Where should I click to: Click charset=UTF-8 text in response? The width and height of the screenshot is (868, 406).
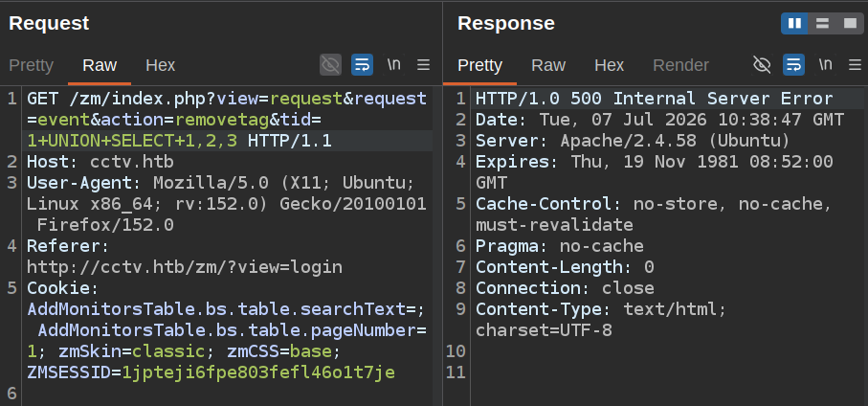click(x=545, y=330)
